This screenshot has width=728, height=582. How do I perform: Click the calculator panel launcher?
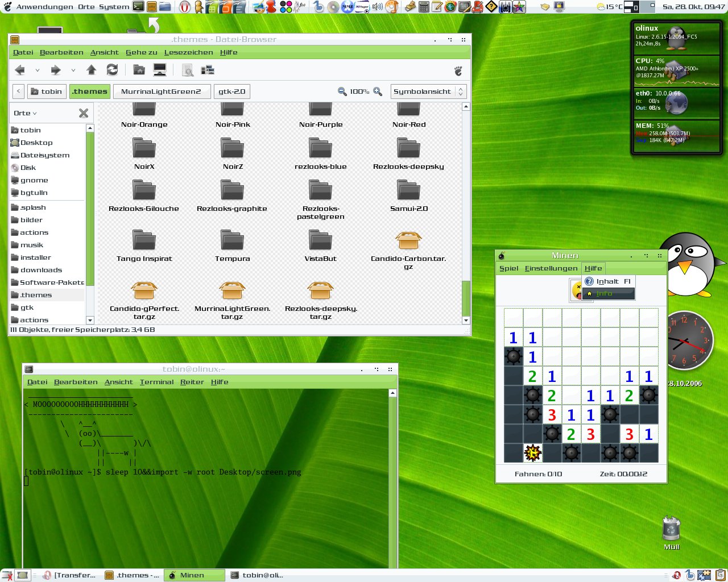pos(424,7)
